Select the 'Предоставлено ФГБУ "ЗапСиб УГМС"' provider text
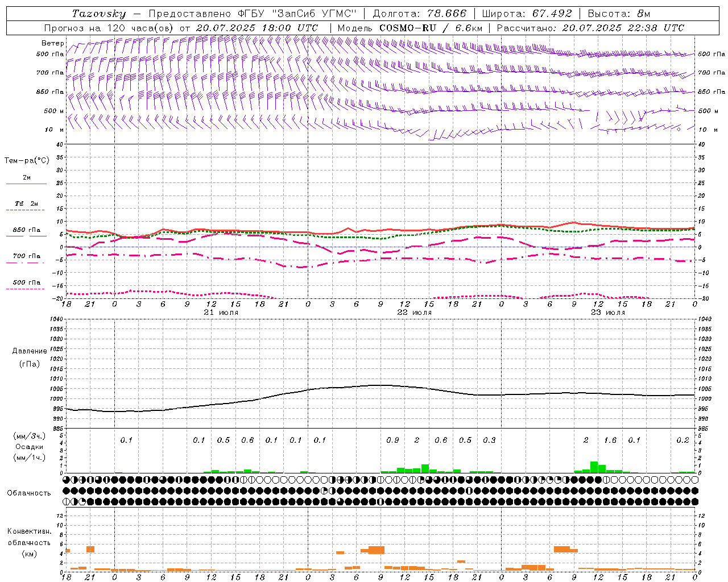 (x=252, y=14)
